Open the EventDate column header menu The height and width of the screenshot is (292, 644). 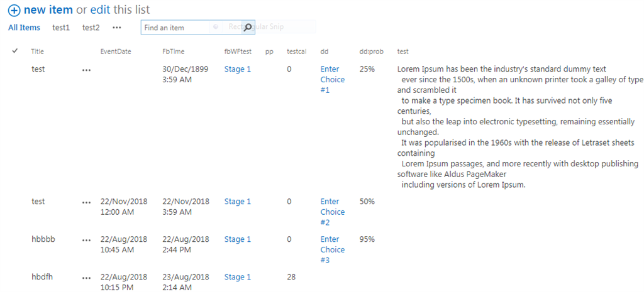coord(116,51)
